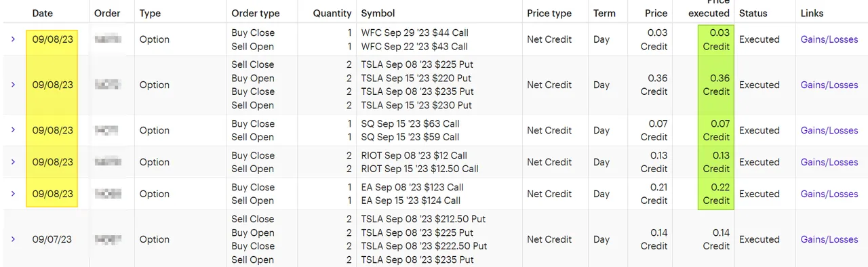Expand the 09/07/23 TSLA order chevron
868x267 pixels.
[x=12, y=239]
